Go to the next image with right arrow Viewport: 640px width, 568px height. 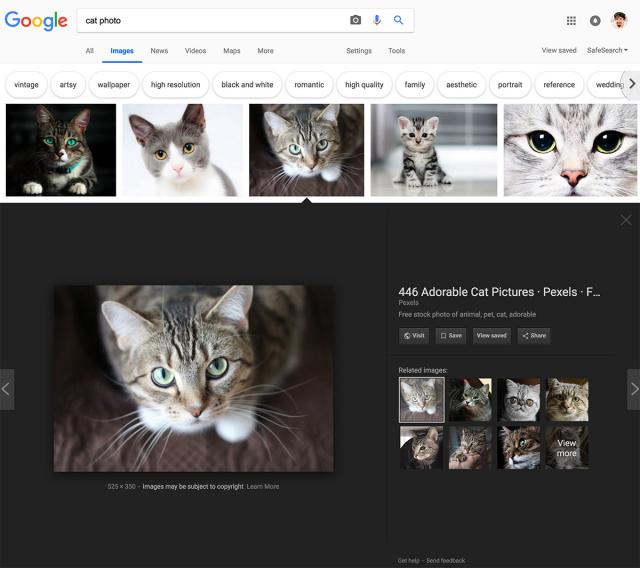(632, 389)
